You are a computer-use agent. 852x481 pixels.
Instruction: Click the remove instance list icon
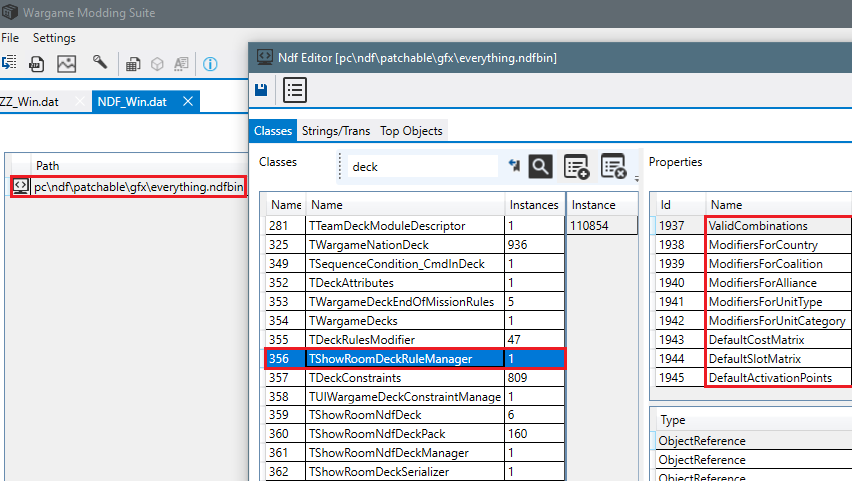(x=614, y=166)
